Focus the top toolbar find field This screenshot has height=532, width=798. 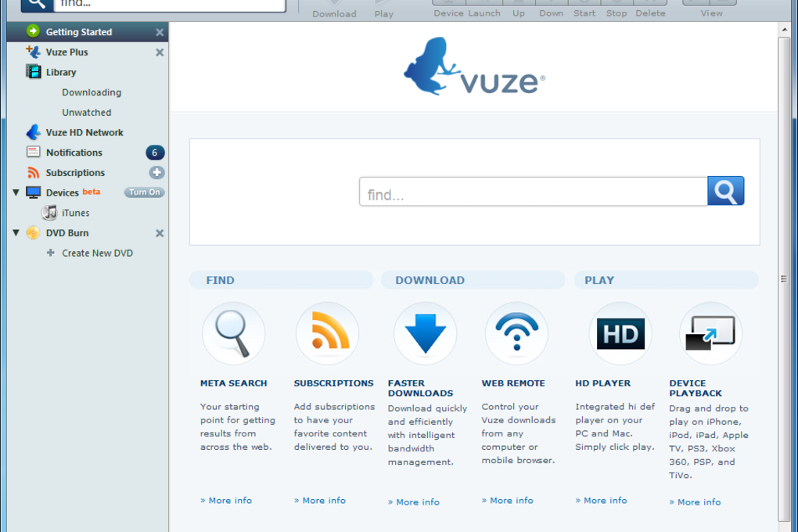(170, 4)
